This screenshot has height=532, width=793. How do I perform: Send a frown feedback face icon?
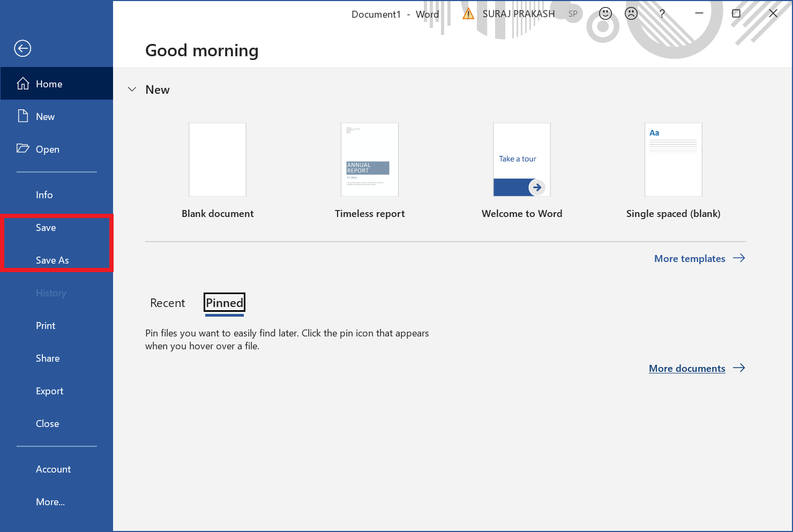(x=632, y=14)
